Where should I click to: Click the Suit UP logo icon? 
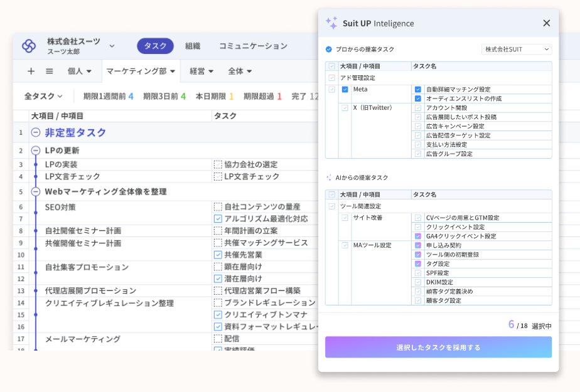point(29,46)
